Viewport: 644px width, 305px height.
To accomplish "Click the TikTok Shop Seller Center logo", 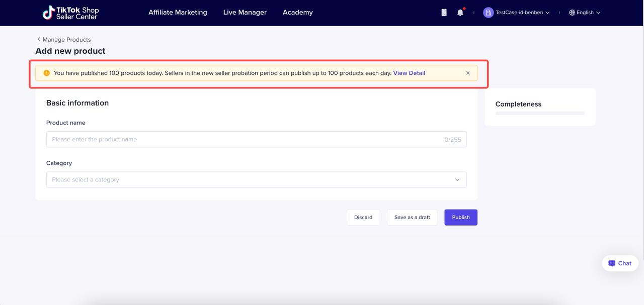I will point(70,13).
